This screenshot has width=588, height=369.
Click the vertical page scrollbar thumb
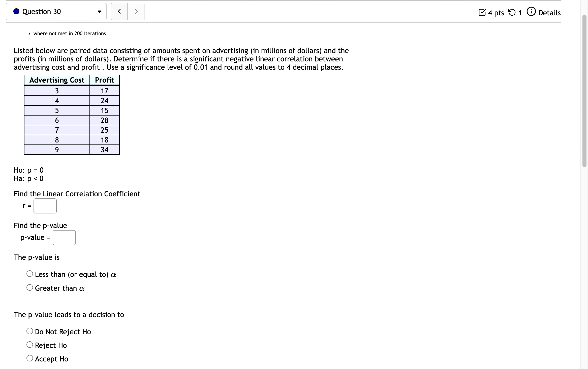tap(585, 91)
